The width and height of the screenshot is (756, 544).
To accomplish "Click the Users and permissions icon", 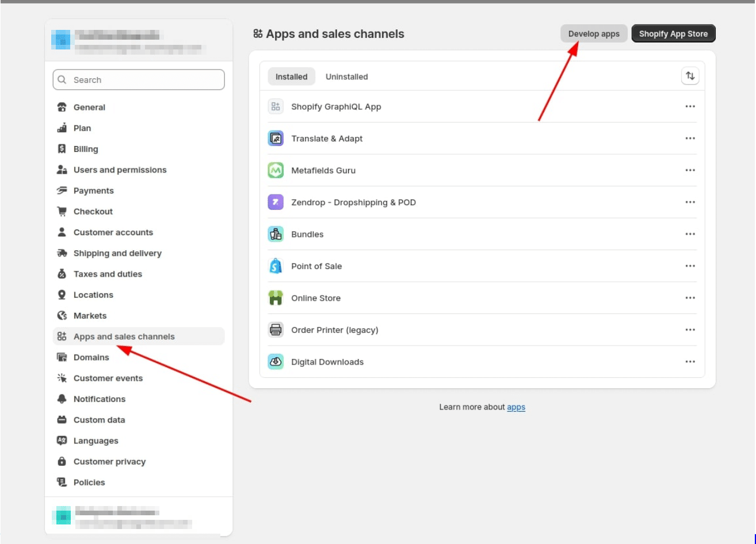I will [x=62, y=170].
